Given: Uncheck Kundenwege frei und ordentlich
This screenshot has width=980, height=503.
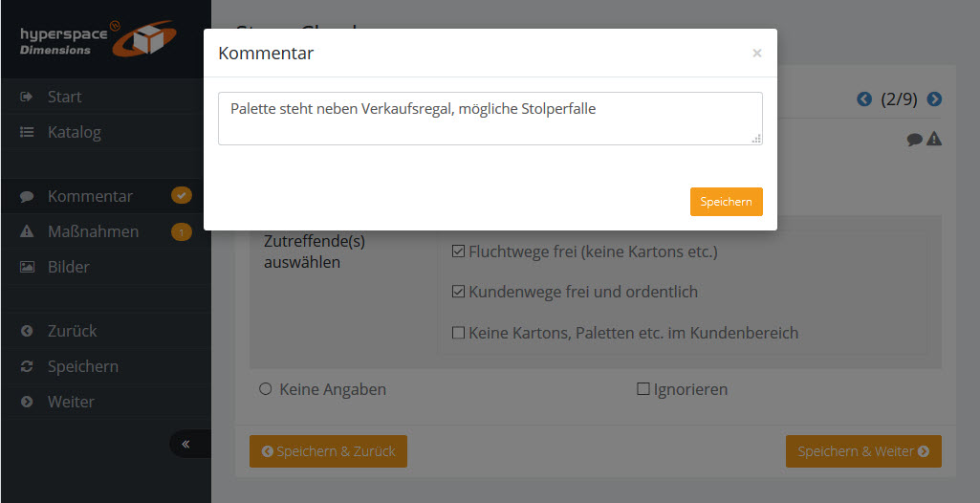Looking at the screenshot, I should coord(458,292).
